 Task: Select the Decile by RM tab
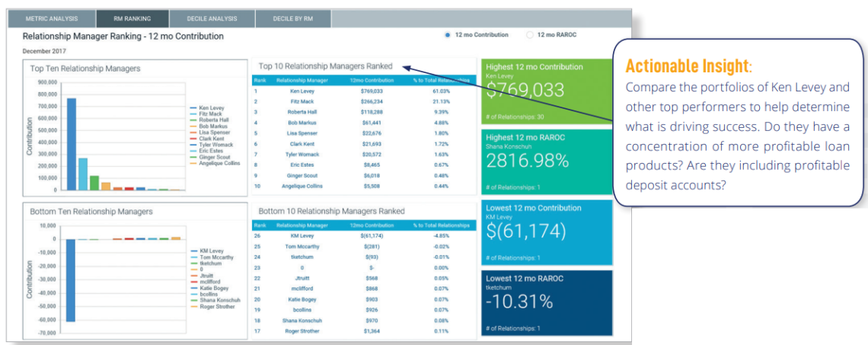tap(292, 18)
